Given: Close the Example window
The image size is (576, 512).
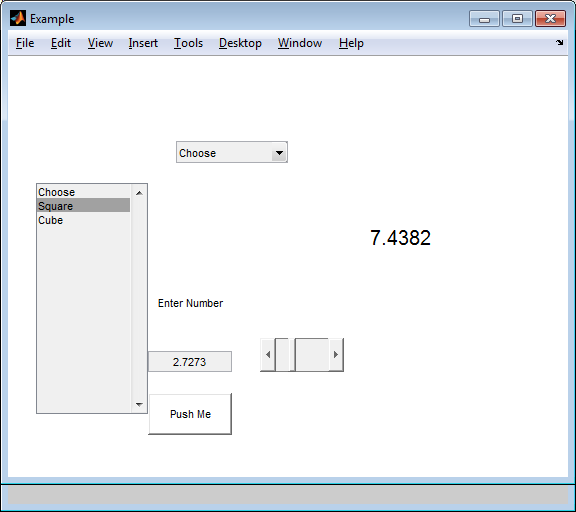Looking at the screenshot, I should point(550,19).
